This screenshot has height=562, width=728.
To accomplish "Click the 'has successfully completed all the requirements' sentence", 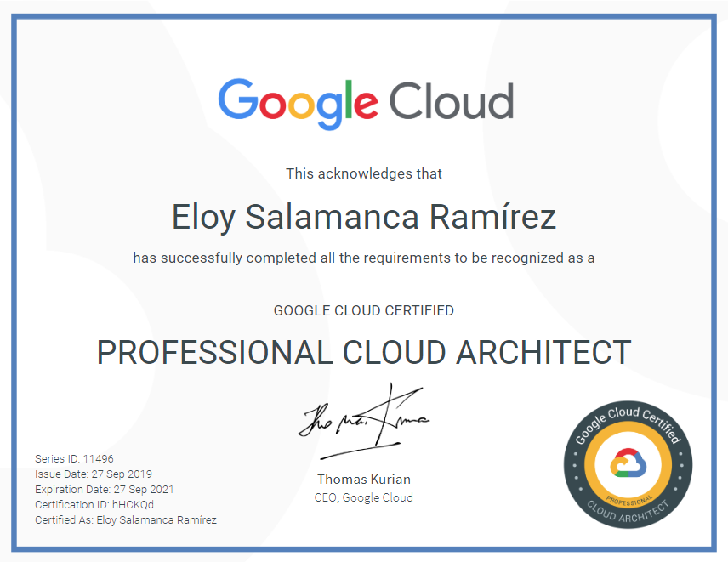I will tap(364, 258).
